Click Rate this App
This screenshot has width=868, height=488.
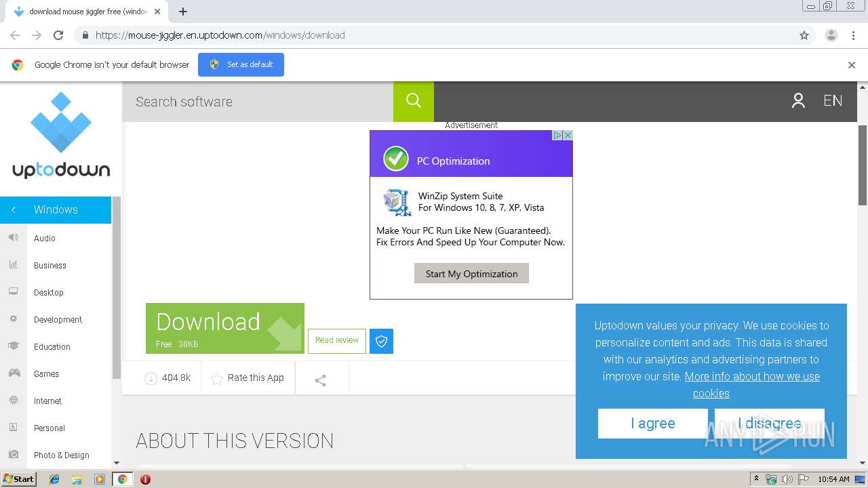pos(248,378)
